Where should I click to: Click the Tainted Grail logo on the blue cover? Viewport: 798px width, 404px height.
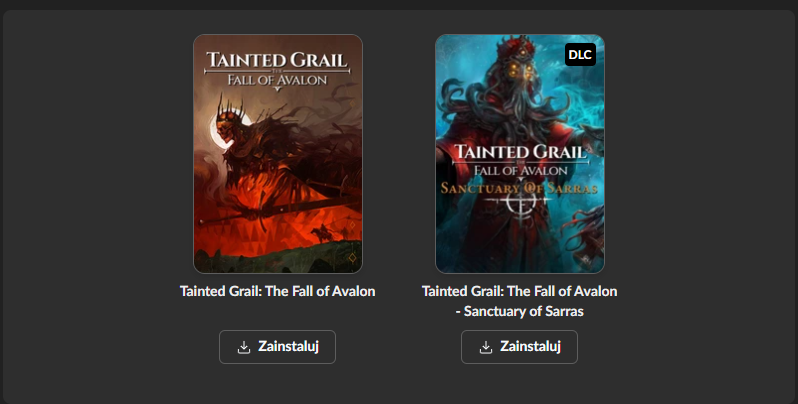[x=520, y=152]
